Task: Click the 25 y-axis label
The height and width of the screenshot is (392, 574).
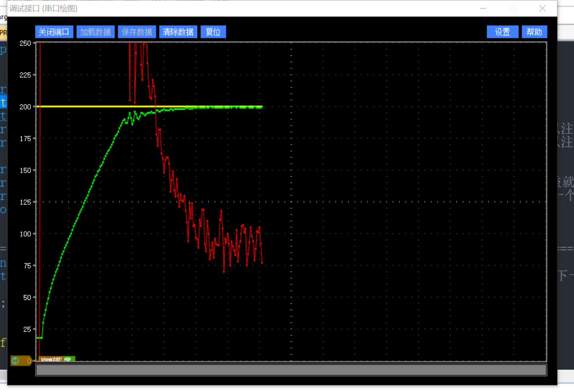Action: pyautogui.click(x=27, y=329)
